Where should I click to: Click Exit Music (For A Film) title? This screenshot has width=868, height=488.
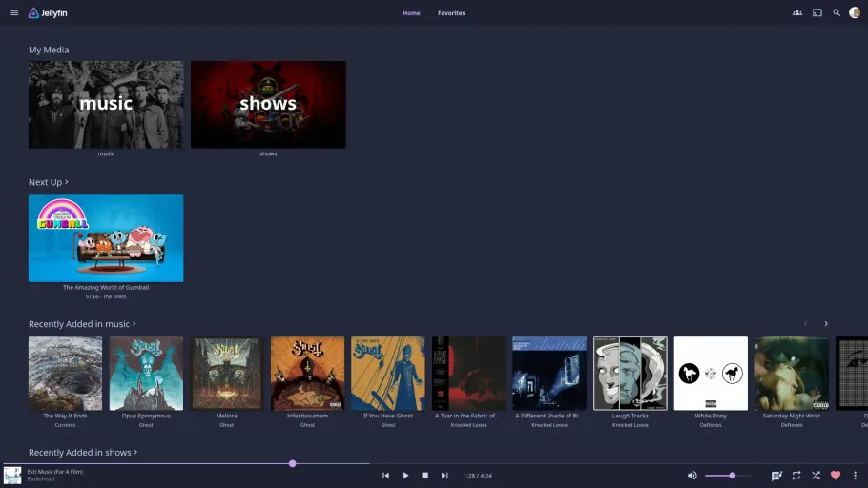coord(54,472)
